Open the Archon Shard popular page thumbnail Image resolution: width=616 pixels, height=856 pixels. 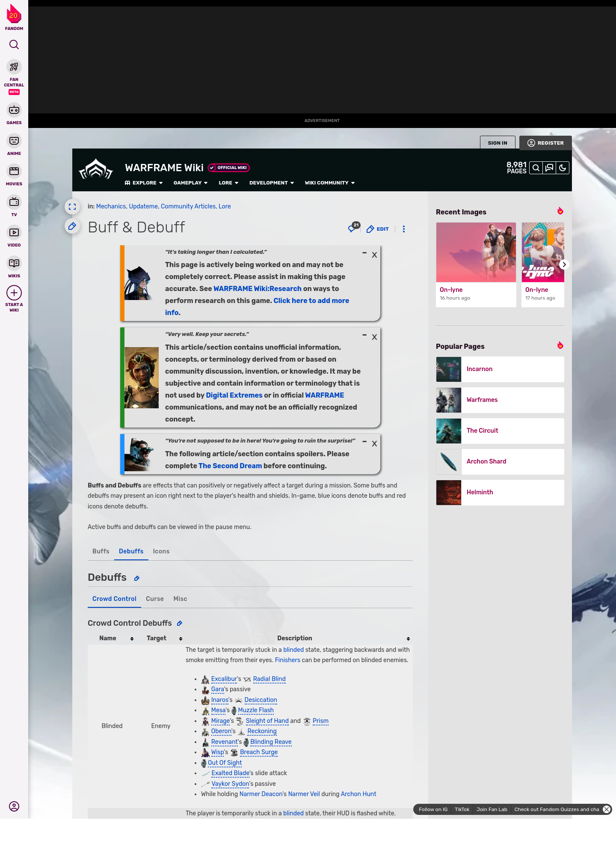coord(449,461)
